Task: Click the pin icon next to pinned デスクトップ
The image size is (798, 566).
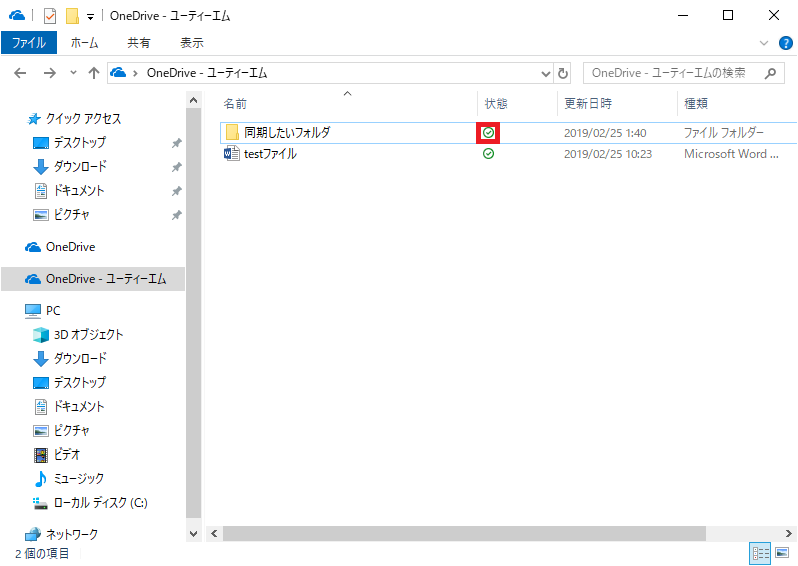Action: (176, 143)
